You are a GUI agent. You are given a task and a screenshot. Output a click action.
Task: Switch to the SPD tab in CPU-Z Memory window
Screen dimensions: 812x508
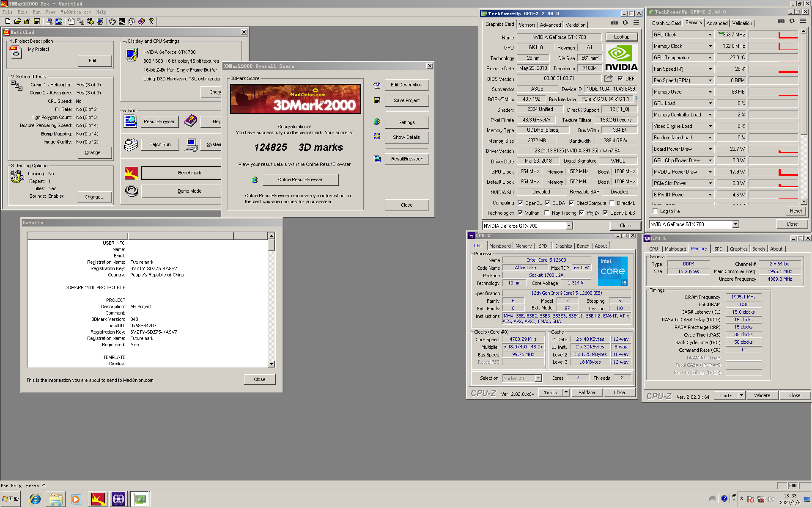[718, 249]
